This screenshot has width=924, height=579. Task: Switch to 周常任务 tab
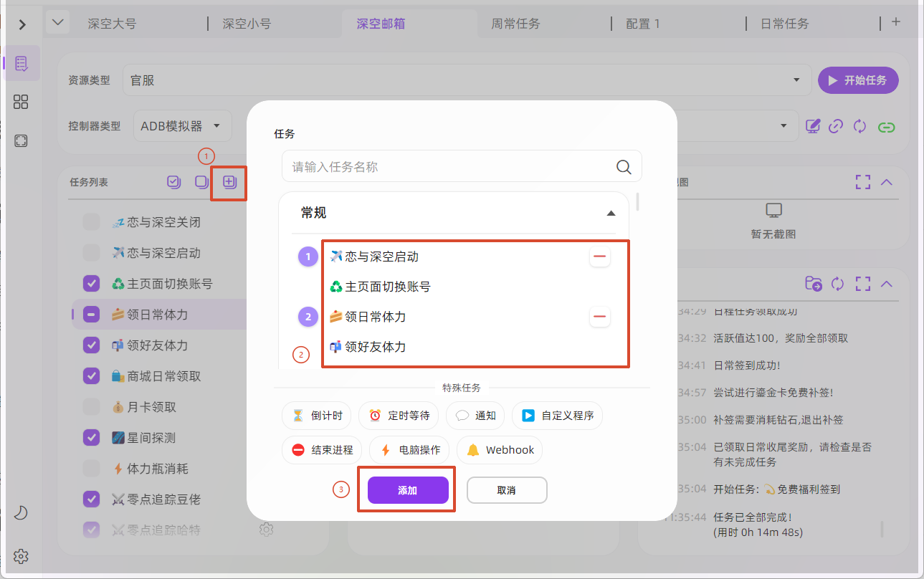tap(515, 24)
